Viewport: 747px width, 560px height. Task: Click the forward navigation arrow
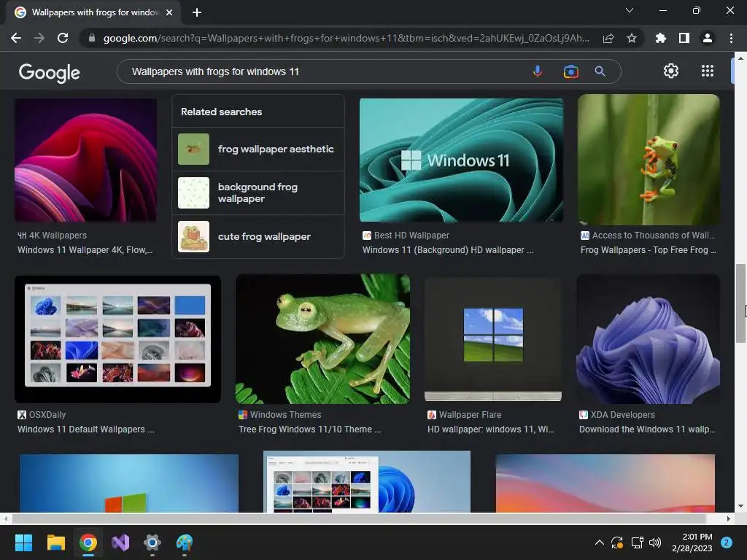pos(39,38)
